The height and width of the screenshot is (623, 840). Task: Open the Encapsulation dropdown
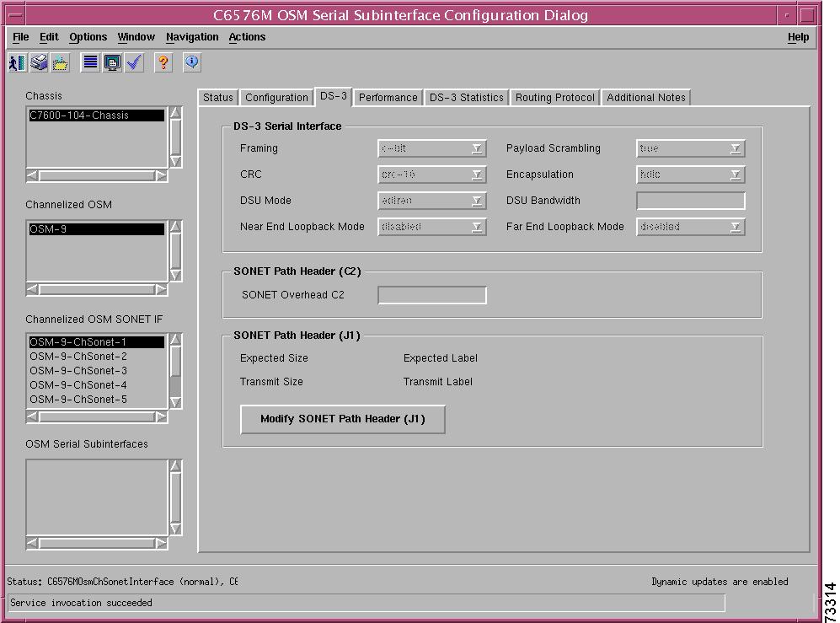(x=691, y=175)
